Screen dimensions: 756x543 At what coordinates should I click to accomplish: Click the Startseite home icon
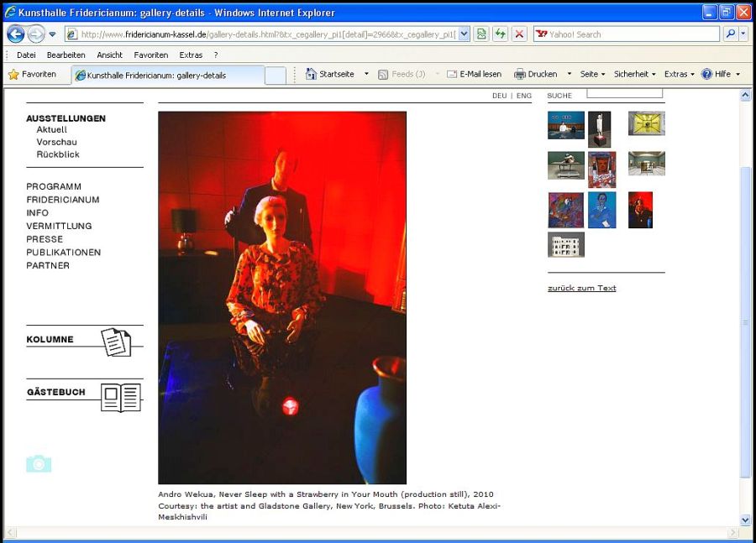pos(311,74)
